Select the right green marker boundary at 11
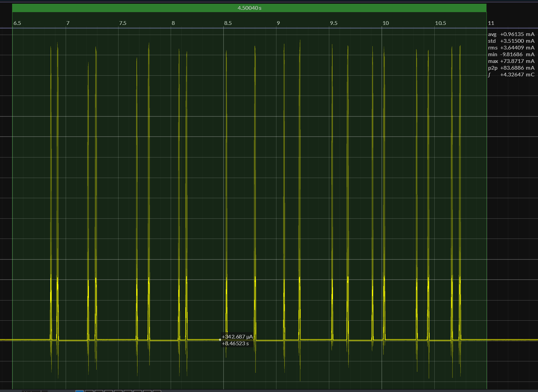Viewport: 538px width, 392px height. [x=486, y=202]
